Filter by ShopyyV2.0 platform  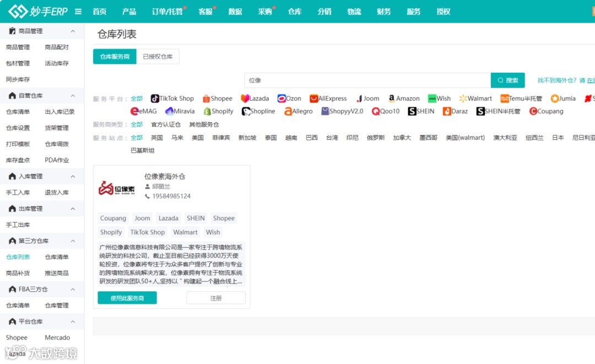point(342,111)
